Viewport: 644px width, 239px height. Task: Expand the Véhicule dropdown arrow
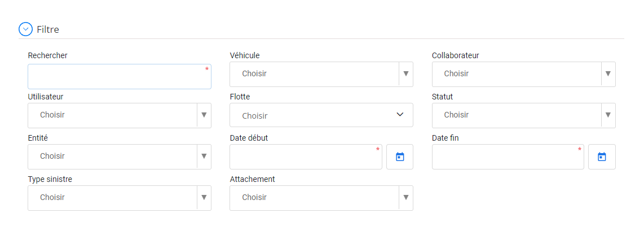tap(406, 73)
